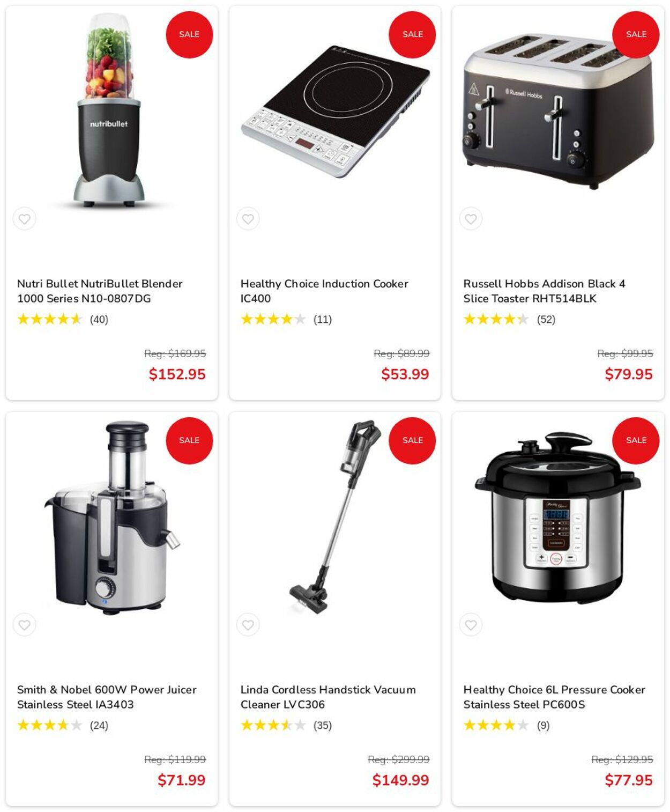Favorite the Healthy Choice Induction Cooker
The width and height of the screenshot is (670, 812).
click(x=248, y=219)
